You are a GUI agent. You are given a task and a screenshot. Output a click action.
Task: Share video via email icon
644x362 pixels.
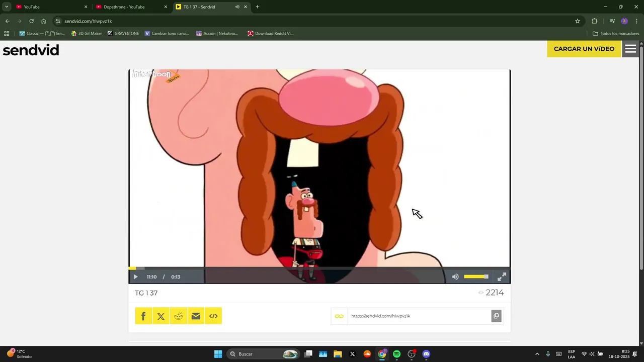196,316
